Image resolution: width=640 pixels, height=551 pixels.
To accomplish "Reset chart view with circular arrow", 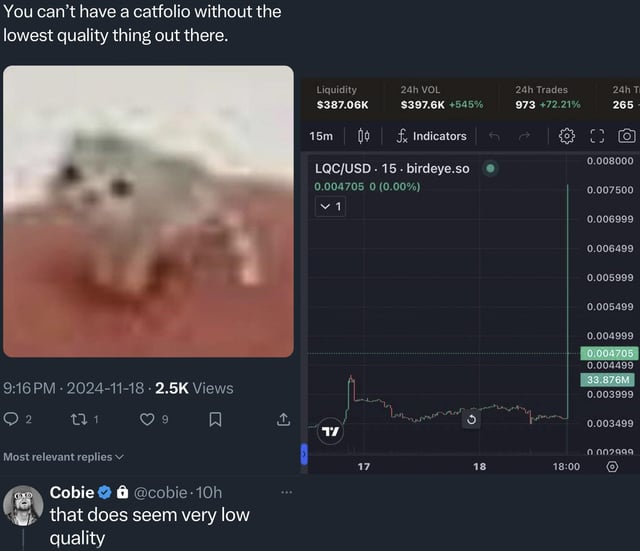I will 471,420.
